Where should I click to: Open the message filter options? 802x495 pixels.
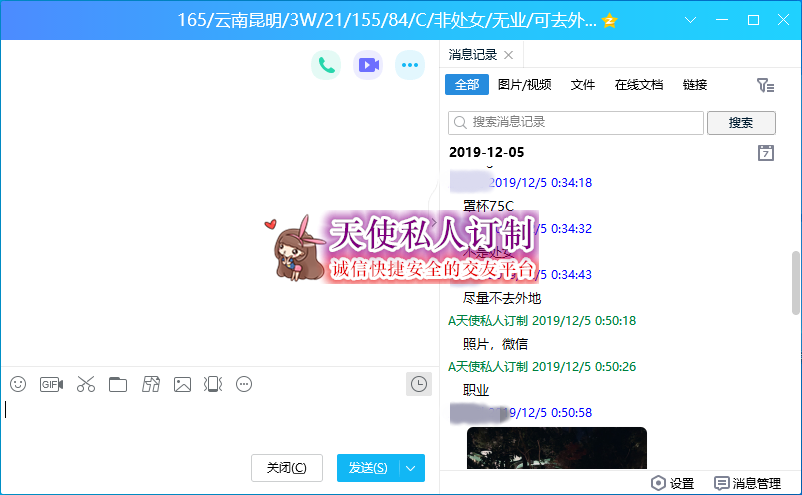766,85
